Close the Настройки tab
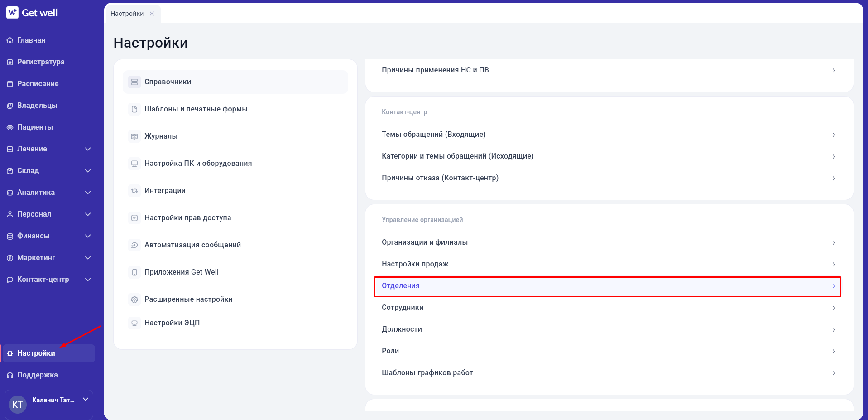This screenshot has width=868, height=420. tap(152, 14)
